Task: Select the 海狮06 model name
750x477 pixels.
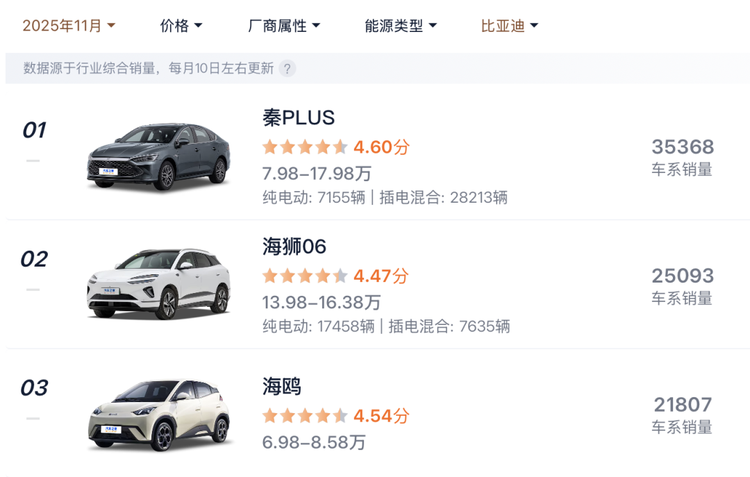Action: (x=294, y=247)
